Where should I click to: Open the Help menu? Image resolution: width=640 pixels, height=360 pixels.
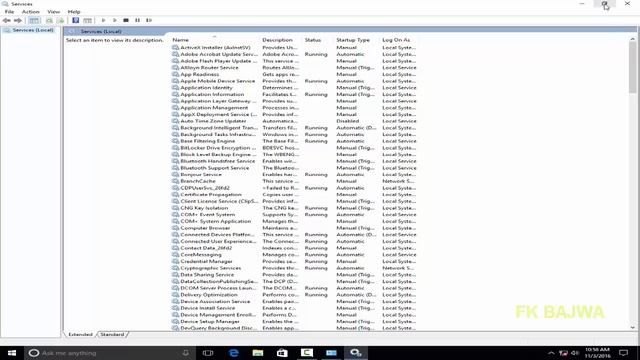pyautogui.click(x=74, y=12)
